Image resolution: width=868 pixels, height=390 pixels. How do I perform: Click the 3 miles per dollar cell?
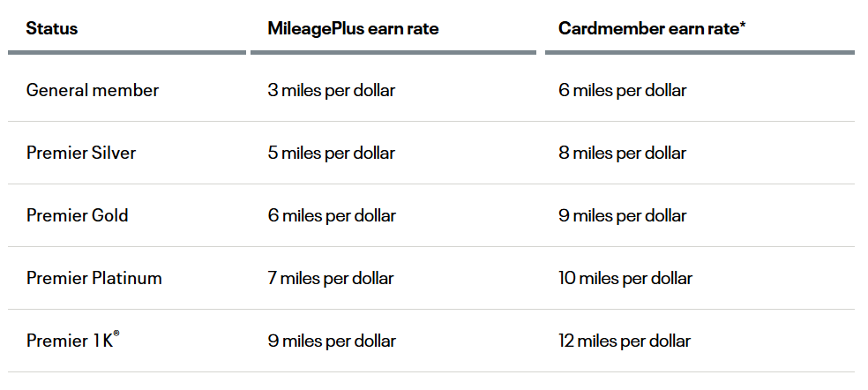point(332,90)
